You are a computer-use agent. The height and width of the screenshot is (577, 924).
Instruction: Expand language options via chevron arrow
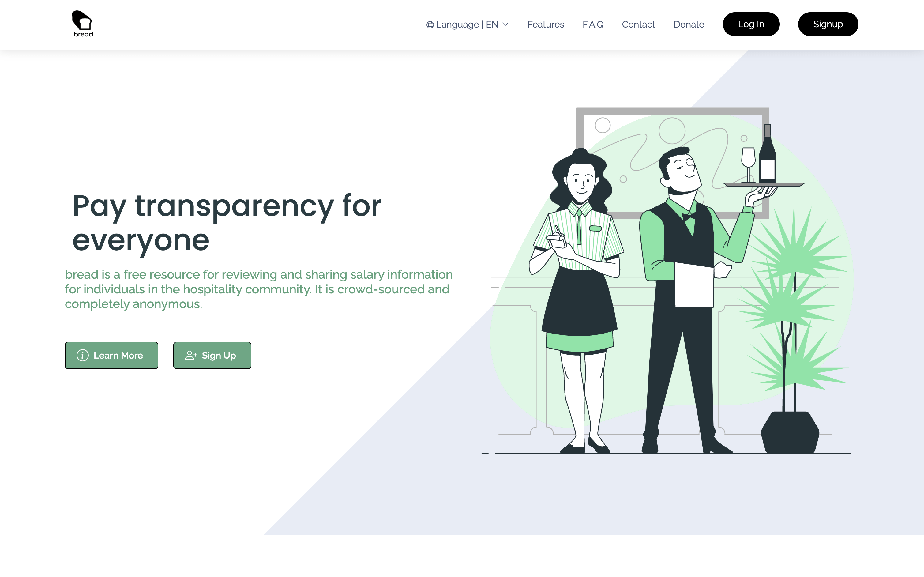505,24
